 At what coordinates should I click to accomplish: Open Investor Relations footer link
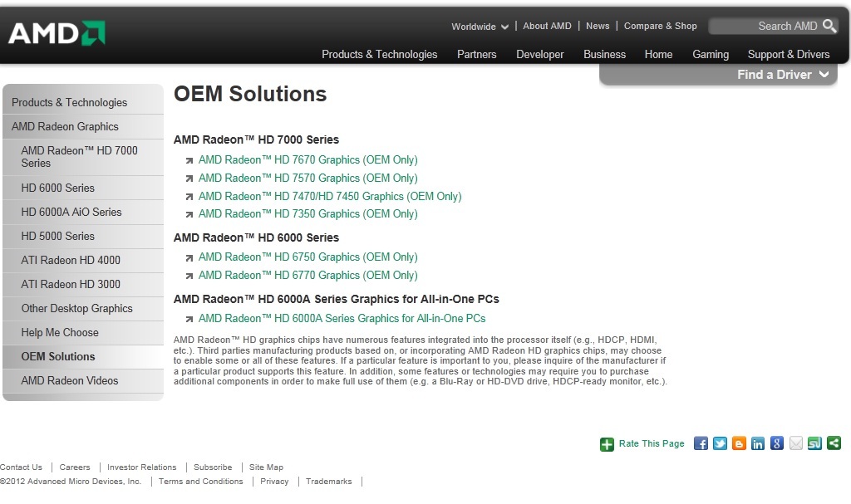(x=141, y=467)
